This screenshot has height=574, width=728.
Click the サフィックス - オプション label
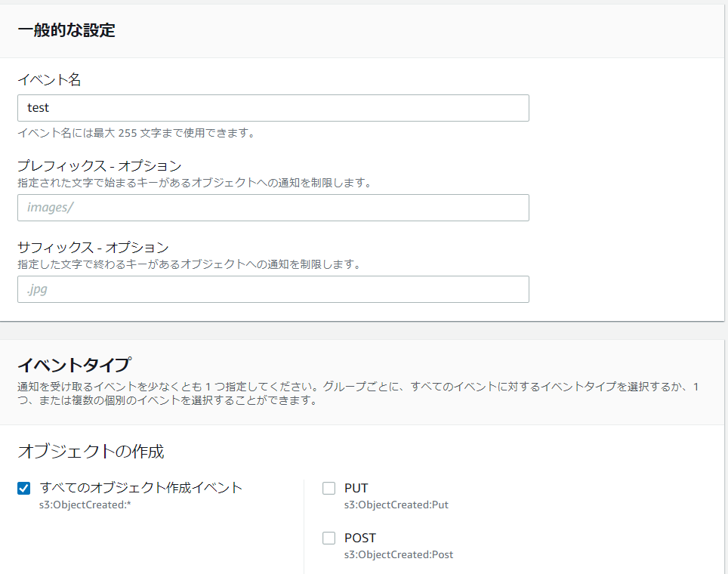pos(93,247)
